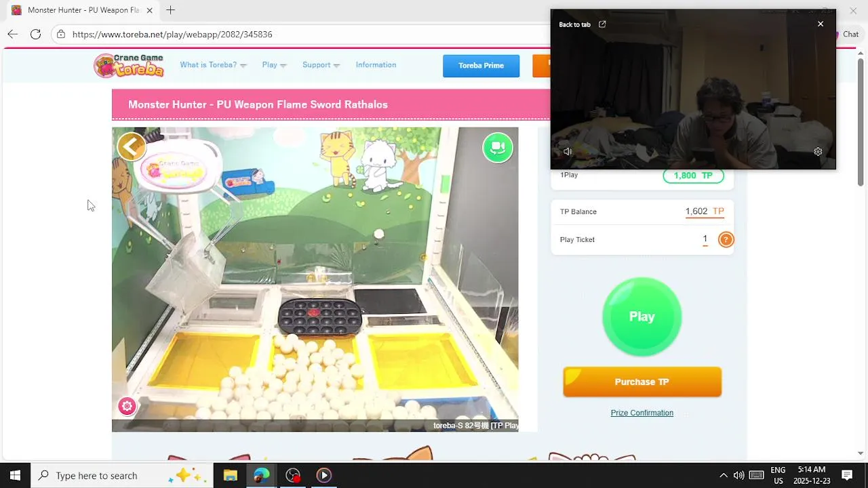Open File Explorer from the taskbar
Screen dimensions: 868x488
point(230,475)
